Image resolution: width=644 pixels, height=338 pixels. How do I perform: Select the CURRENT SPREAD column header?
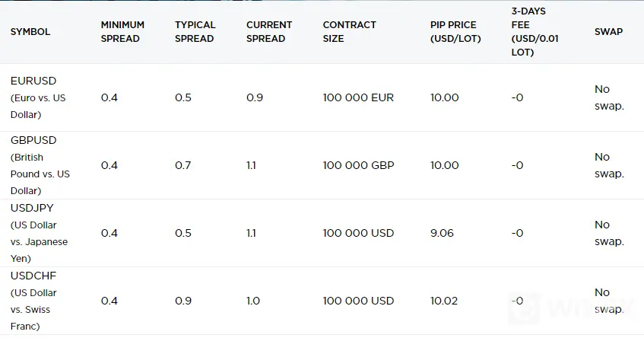(x=269, y=32)
